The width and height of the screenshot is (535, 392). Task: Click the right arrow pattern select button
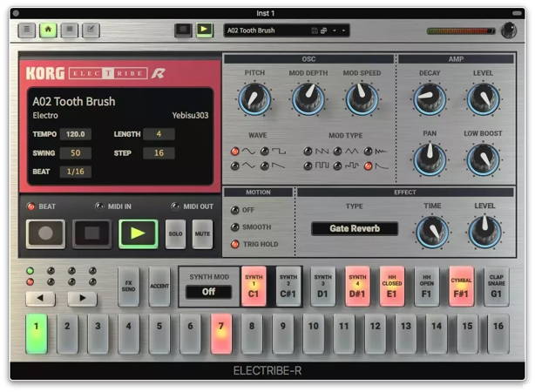click(x=82, y=298)
